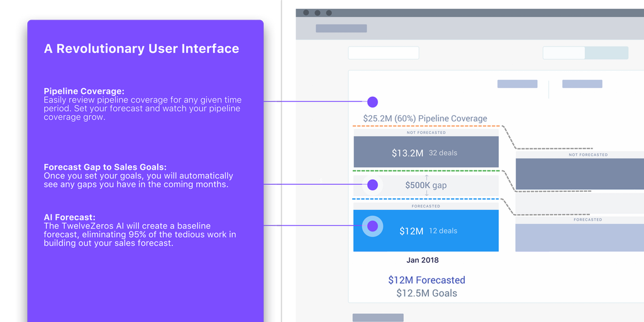Click the A Revolutionary User Interface title
This screenshot has width=644, height=322.
click(142, 48)
